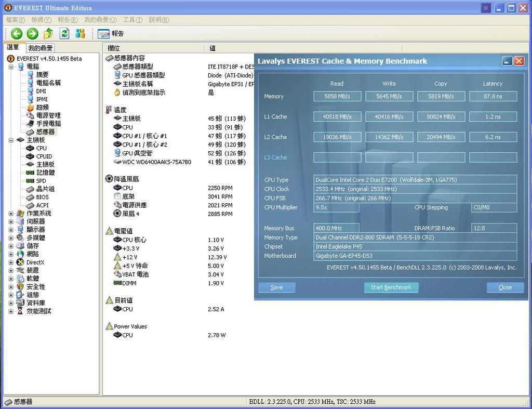Select the VBAT 電池 voltage row
This screenshot has width=532, height=409.
tap(169, 274)
